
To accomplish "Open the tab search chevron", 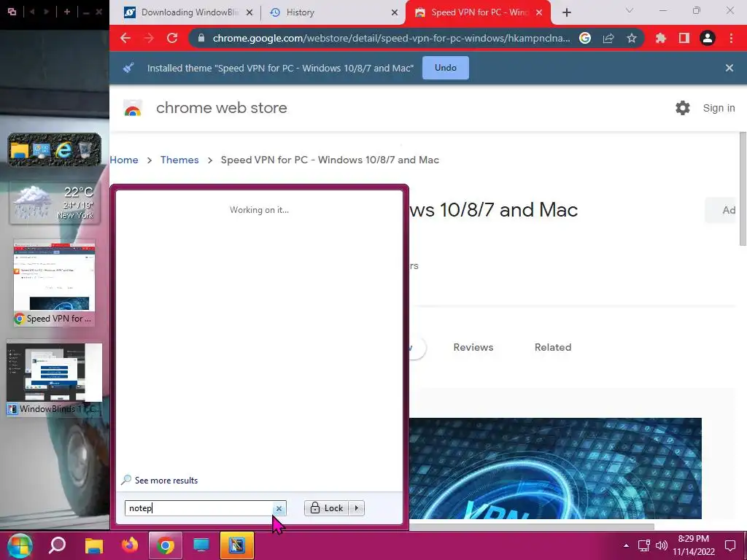I will coord(630,10).
